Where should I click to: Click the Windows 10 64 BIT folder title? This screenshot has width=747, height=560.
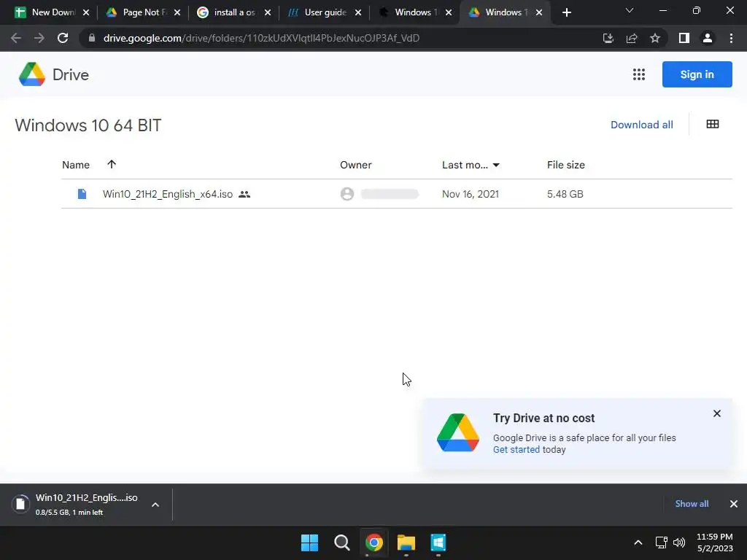88,125
